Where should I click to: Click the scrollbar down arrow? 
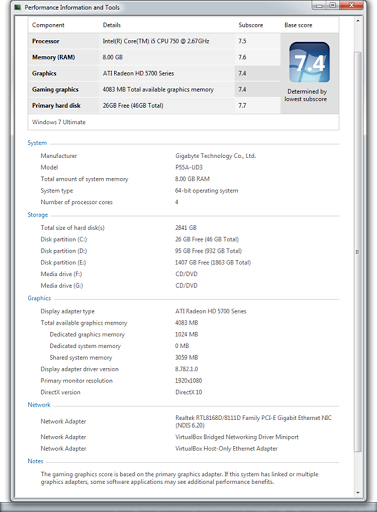[x=358, y=492]
